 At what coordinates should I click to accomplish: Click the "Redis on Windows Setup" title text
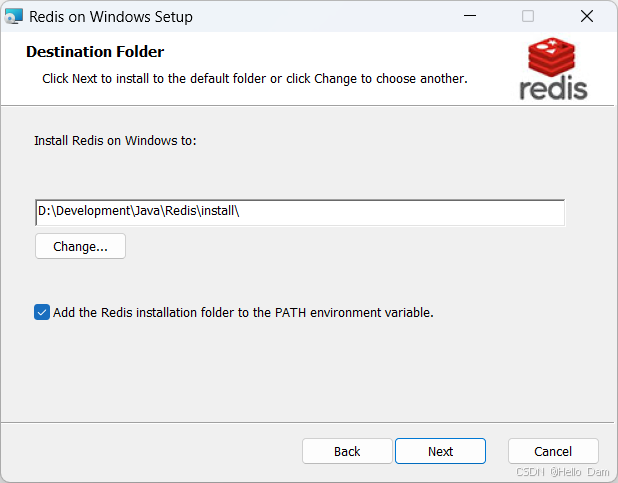click(x=111, y=17)
